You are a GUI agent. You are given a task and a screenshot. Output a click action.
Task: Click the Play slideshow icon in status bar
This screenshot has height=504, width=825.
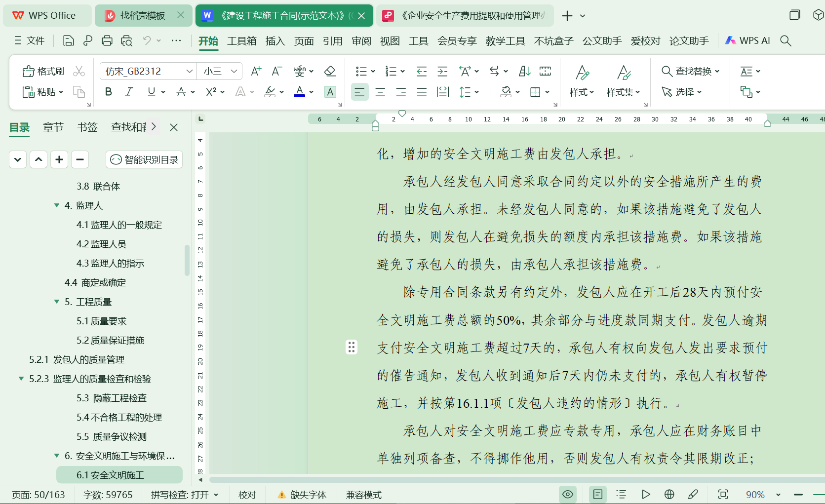point(645,494)
